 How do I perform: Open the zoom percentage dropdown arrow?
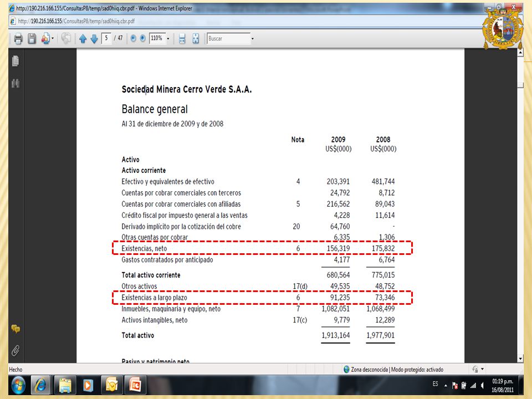tap(168, 39)
